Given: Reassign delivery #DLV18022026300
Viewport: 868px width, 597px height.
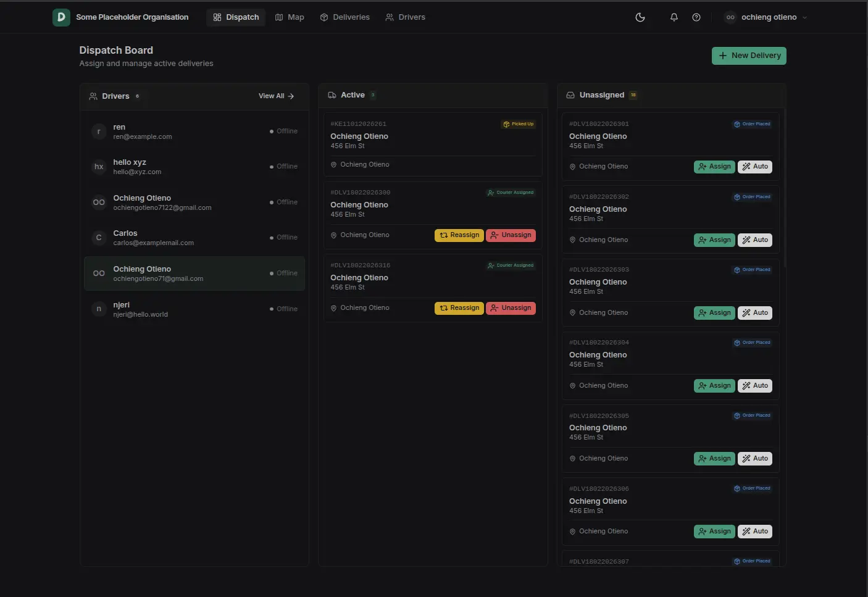Looking at the screenshot, I should [x=459, y=235].
